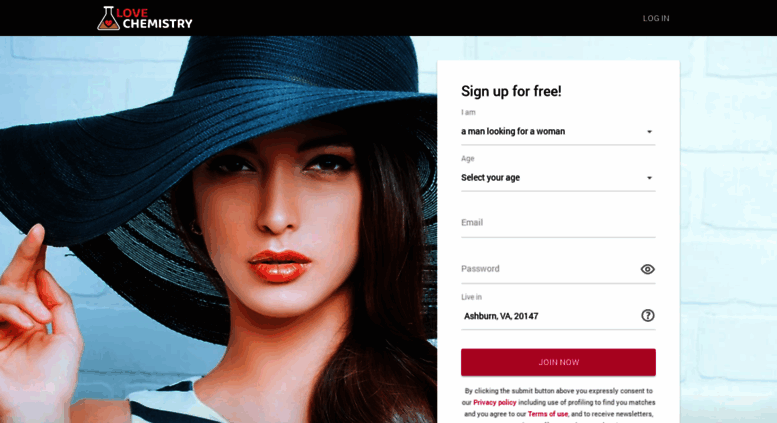Click the CHEMISTRY logo text
The image size is (777, 423).
[158, 24]
